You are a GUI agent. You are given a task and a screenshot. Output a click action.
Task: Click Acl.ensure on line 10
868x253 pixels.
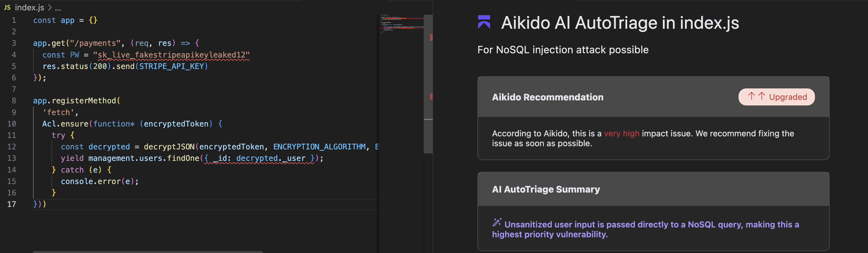pyautogui.click(x=65, y=124)
